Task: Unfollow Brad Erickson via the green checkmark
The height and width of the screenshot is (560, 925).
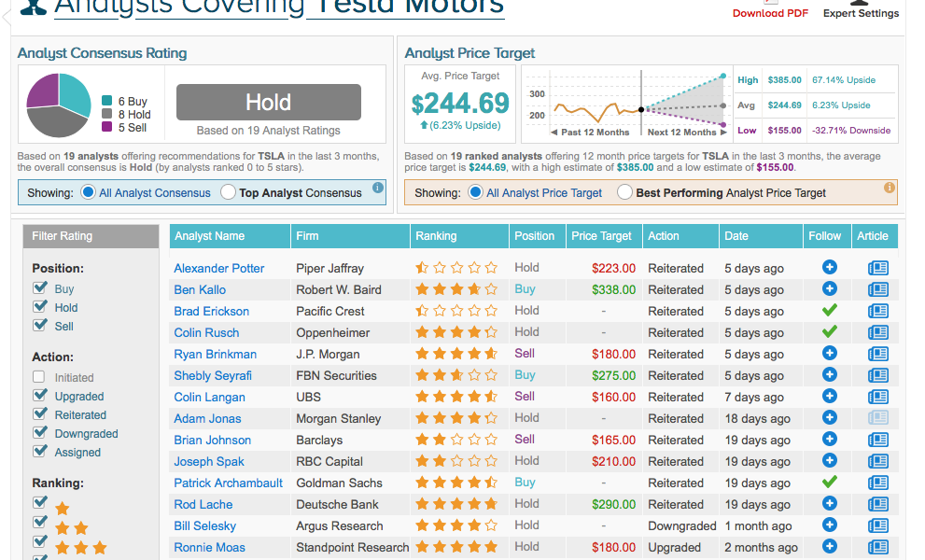Action: [x=830, y=310]
